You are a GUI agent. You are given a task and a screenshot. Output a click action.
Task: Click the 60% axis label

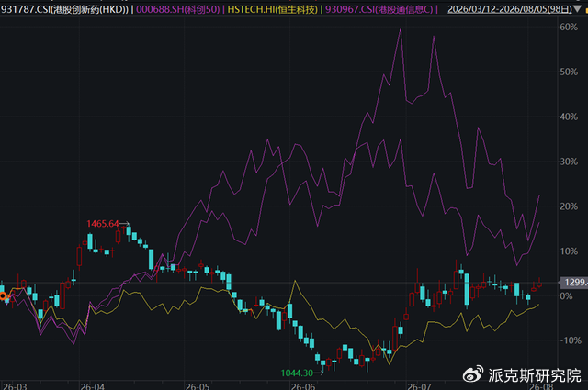569,27
